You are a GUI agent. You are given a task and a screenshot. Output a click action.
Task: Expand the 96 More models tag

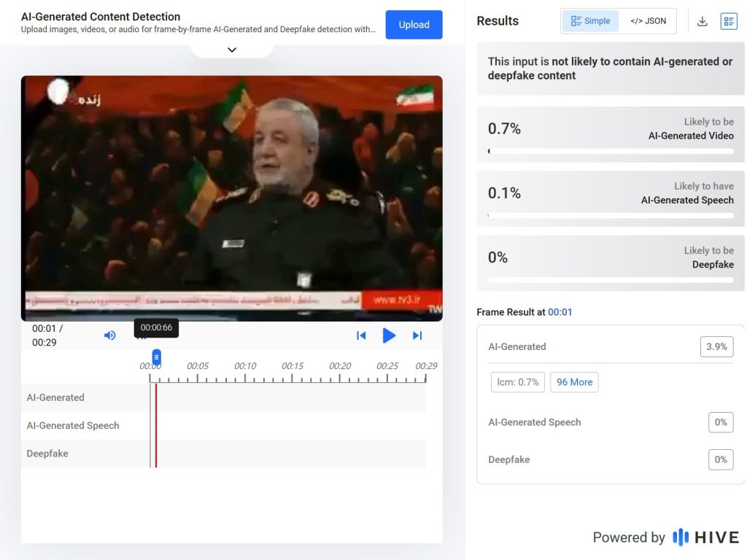point(574,382)
